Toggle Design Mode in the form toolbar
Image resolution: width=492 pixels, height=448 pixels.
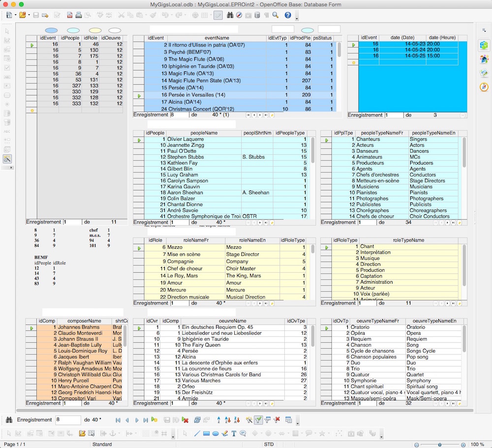[8, 159]
